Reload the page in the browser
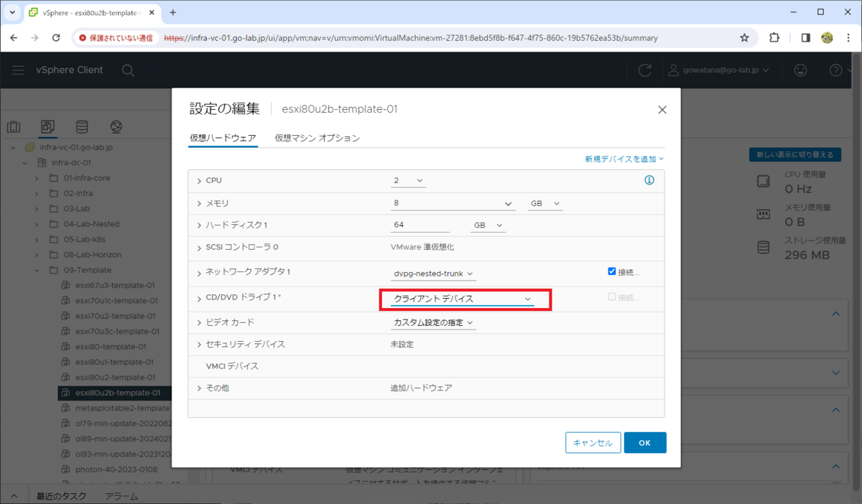 (56, 38)
